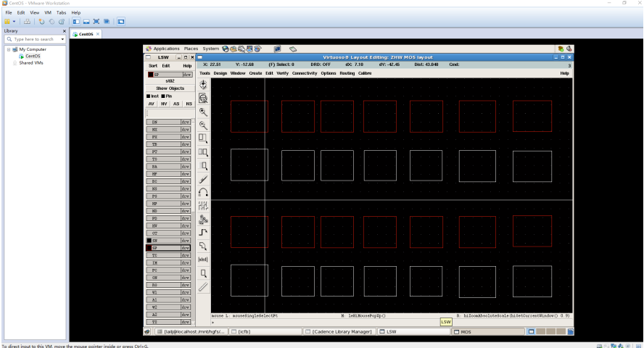Image resolution: width=644 pixels, height=348 pixels.
Task: Select the Move tool icon
Action: click(203, 166)
